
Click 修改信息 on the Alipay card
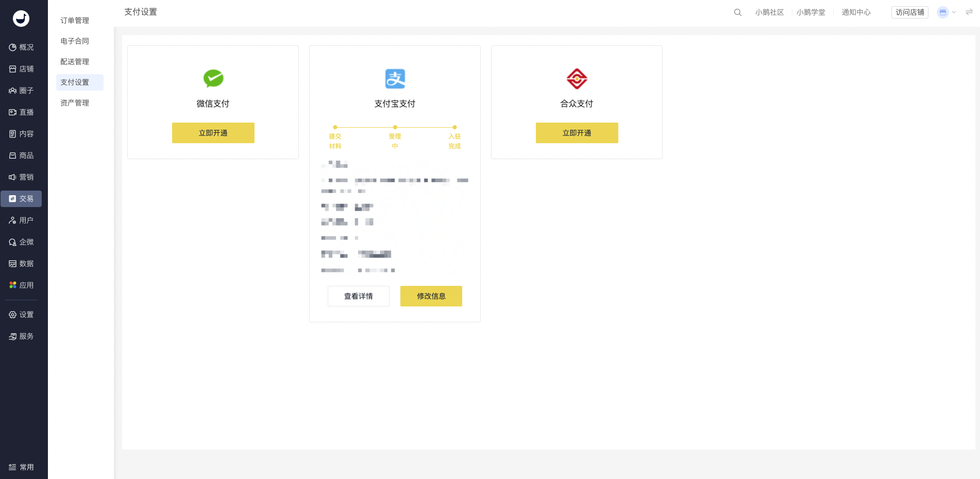point(431,296)
